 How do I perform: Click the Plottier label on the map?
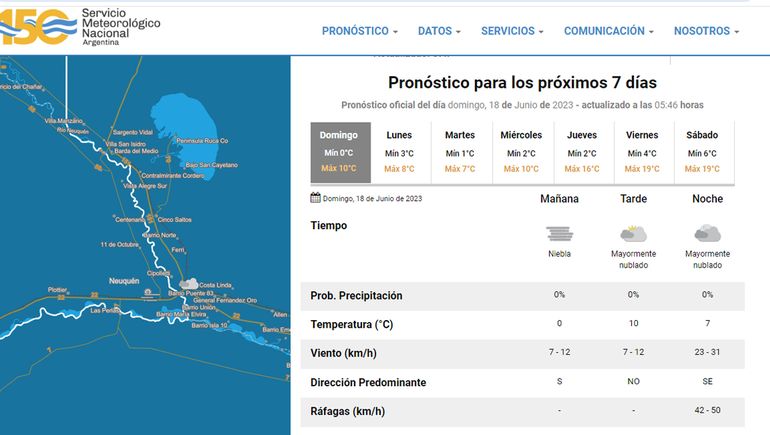click(x=57, y=290)
